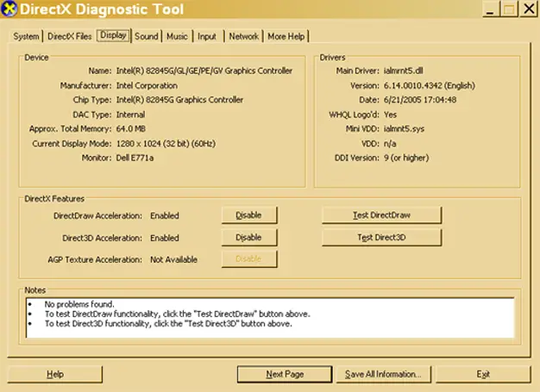540x392 pixels.
Task: Click device name Intel(R) 82845G/GL/GE/PE/GV Graphics Controller
Action: point(204,71)
